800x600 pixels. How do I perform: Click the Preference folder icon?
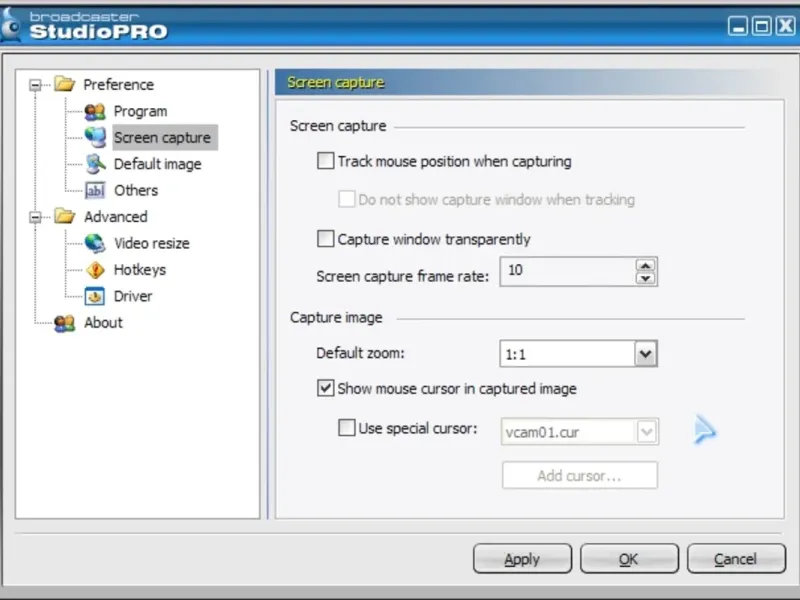pyautogui.click(x=65, y=84)
